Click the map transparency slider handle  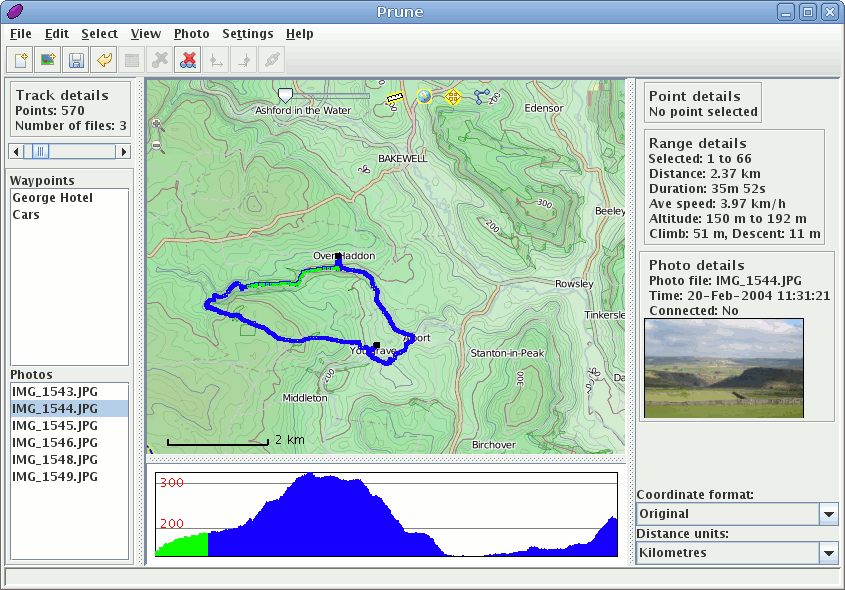285,96
